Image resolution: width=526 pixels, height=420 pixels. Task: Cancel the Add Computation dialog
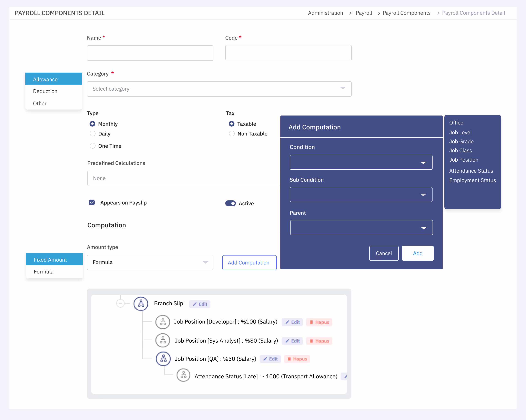point(384,253)
